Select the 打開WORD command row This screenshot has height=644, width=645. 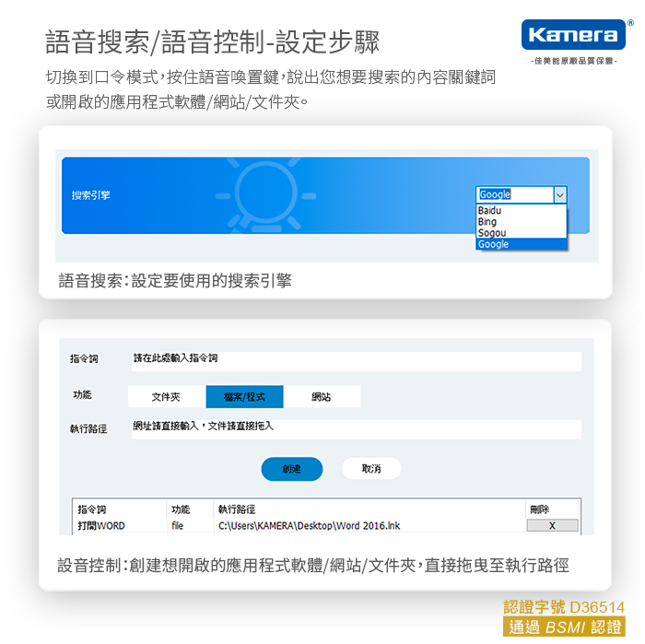pos(101,525)
